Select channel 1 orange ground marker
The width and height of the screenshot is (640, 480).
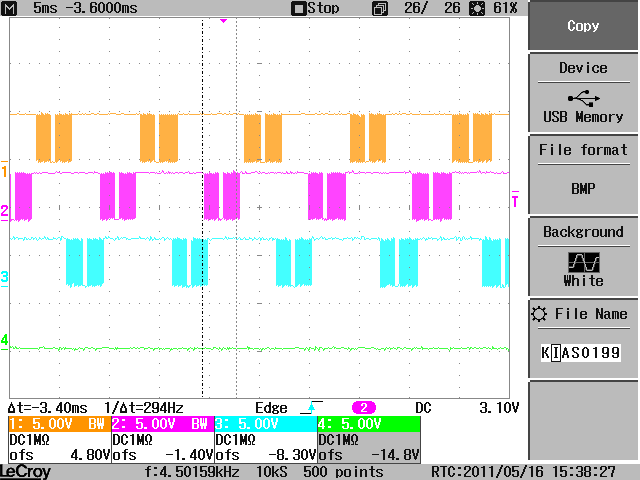pyautogui.click(x=4, y=171)
